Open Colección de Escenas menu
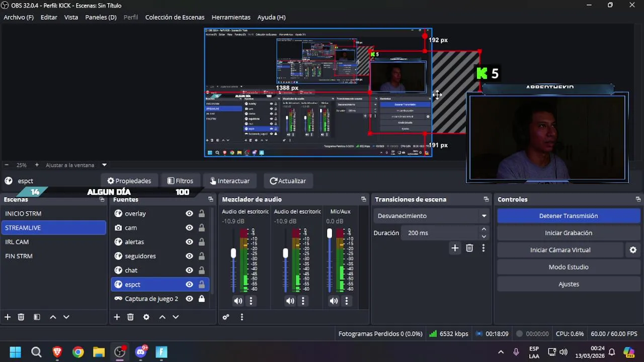The width and height of the screenshot is (644, 362). click(175, 17)
